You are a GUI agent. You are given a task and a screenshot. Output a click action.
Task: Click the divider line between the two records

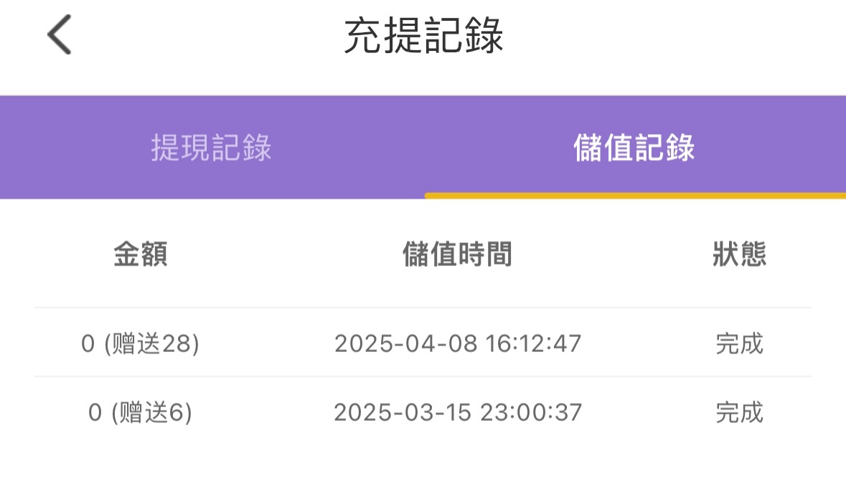click(423, 376)
